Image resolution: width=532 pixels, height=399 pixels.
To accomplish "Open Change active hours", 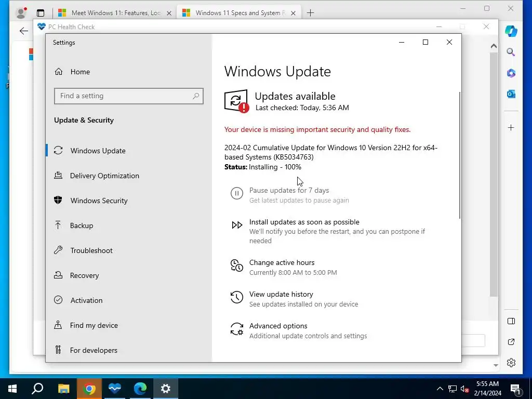I will tap(282, 262).
